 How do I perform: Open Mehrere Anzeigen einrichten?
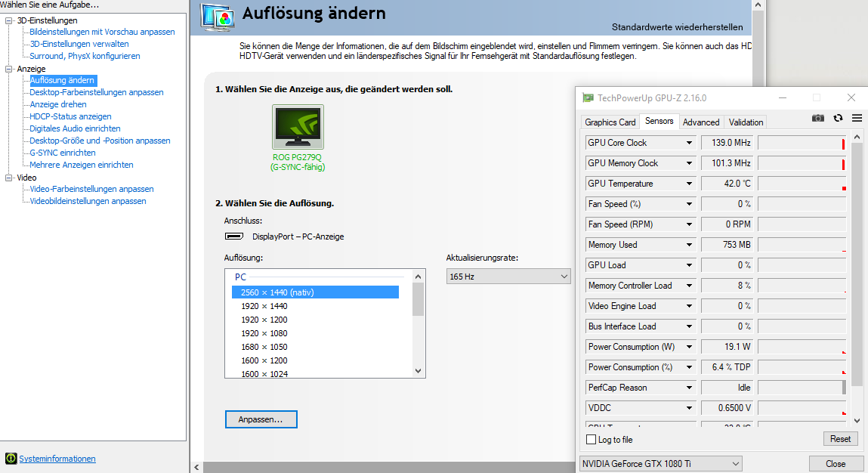(x=82, y=165)
